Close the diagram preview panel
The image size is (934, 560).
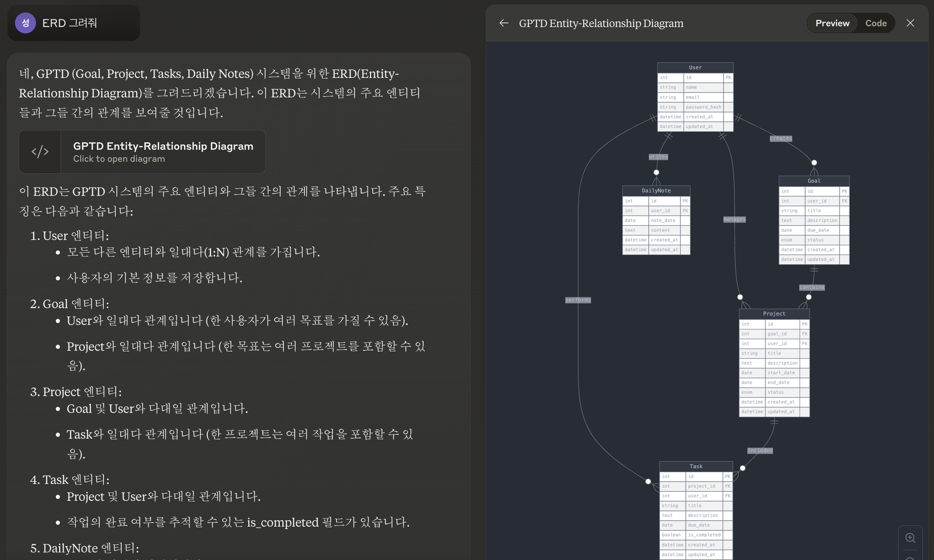[x=910, y=23]
